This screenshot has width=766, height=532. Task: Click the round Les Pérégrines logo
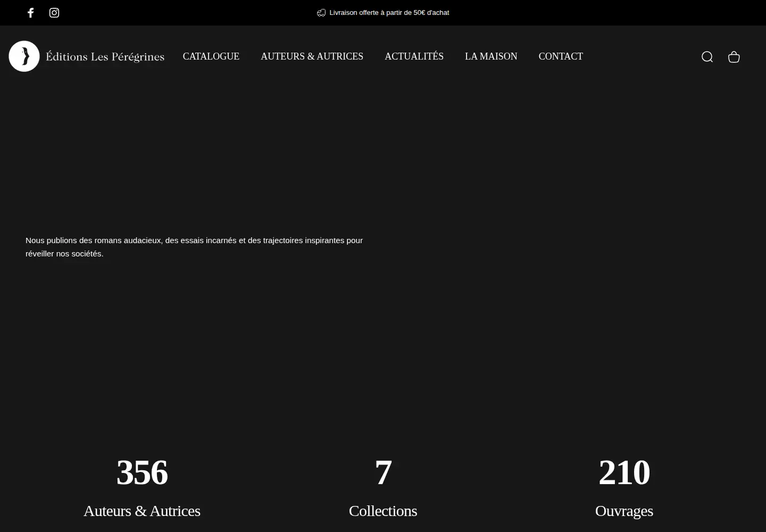point(24,56)
